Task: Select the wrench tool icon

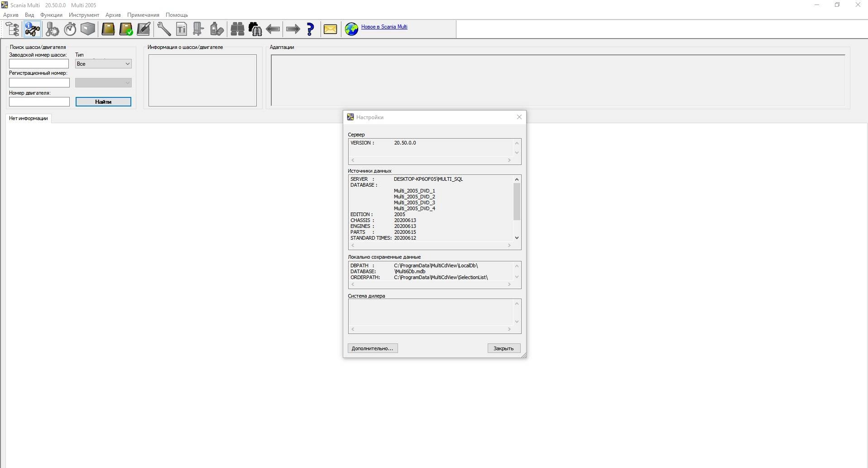Action: click(x=163, y=29)
